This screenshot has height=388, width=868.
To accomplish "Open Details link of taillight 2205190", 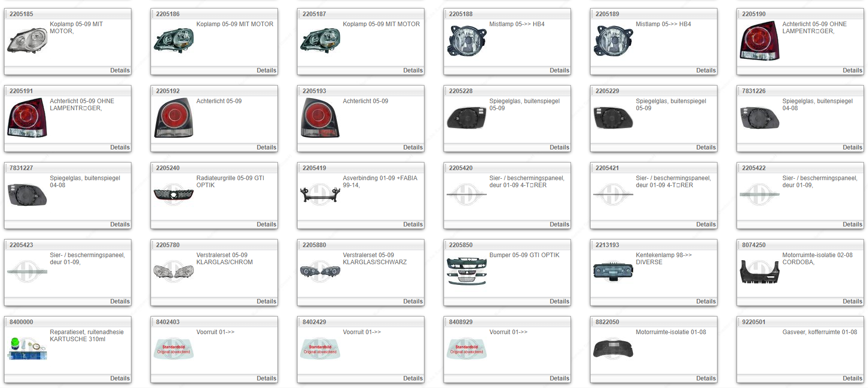I will click(x=852, y=70).
